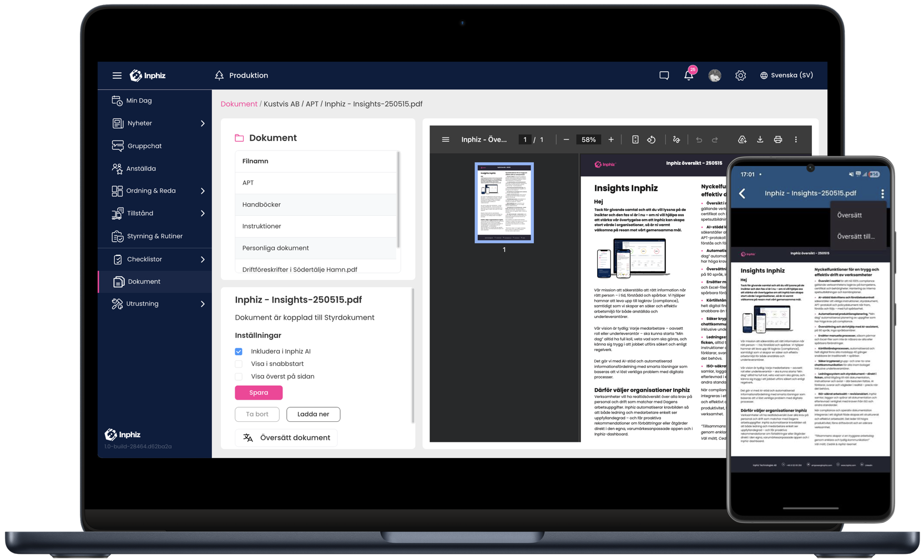The image size is (924, 560).
Task: Open the settings gear icon
Action: click(740, 75)
